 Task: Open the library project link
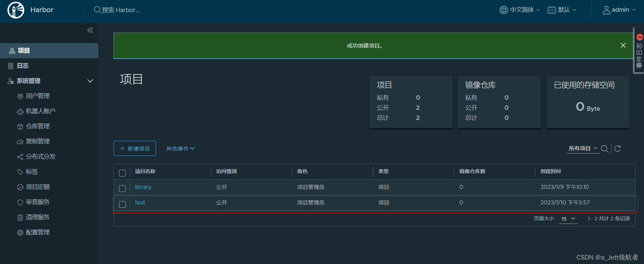point(143,187)
